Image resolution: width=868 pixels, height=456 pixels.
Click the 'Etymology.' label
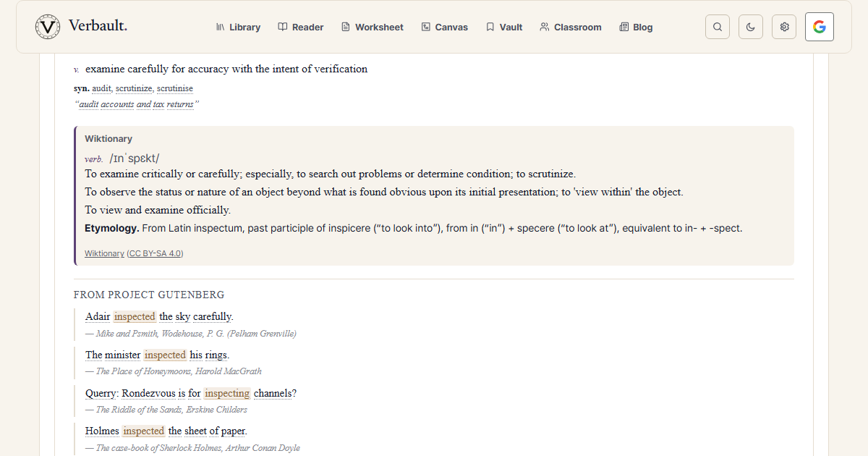112,228
